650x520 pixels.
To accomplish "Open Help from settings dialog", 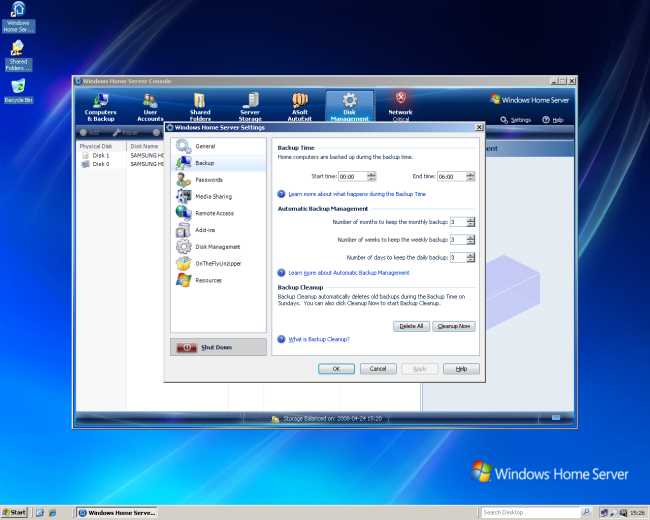I will pyautogui.click(x=461, y=369).
